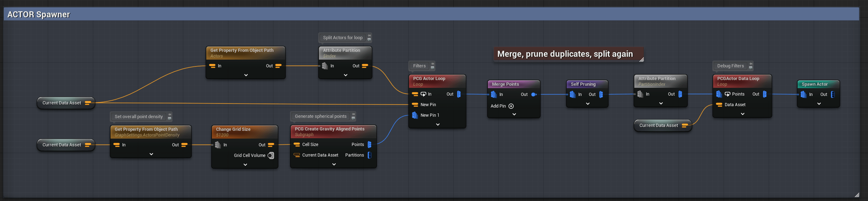Image resolution: width=868 pixels, height=201 pixels.
Task: Click the Out pin on Merge Points node
Action: click(x=534, y=95)
